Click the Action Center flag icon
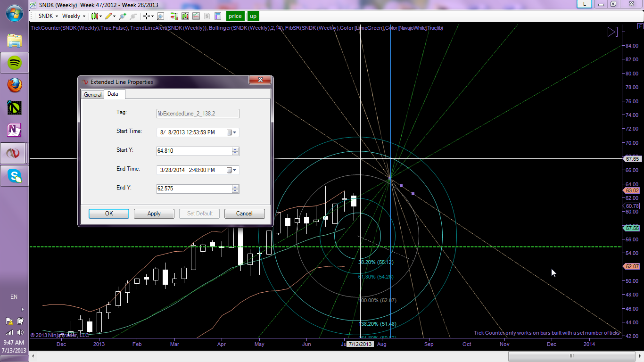 click(9, 321)
